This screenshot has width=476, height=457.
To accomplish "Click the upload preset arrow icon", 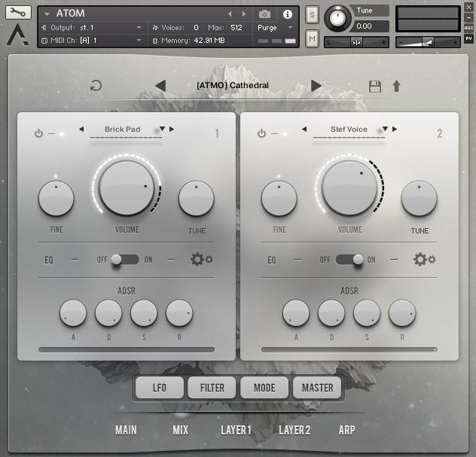I will (396, 86).
